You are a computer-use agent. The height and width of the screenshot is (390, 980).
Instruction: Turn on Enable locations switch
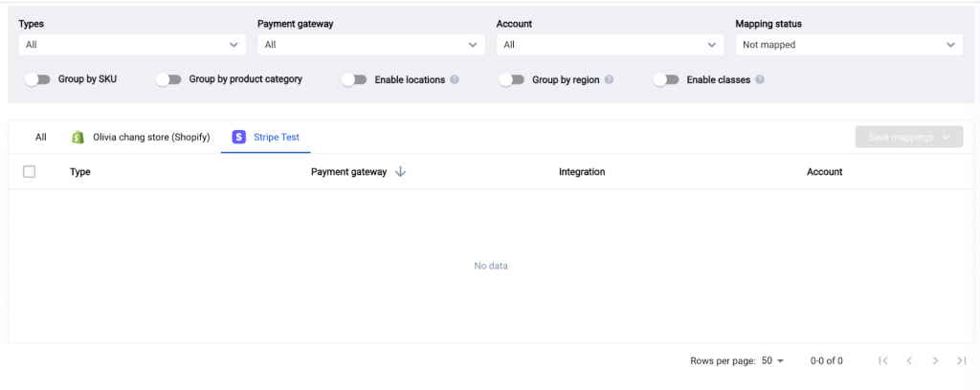(354, 80)
